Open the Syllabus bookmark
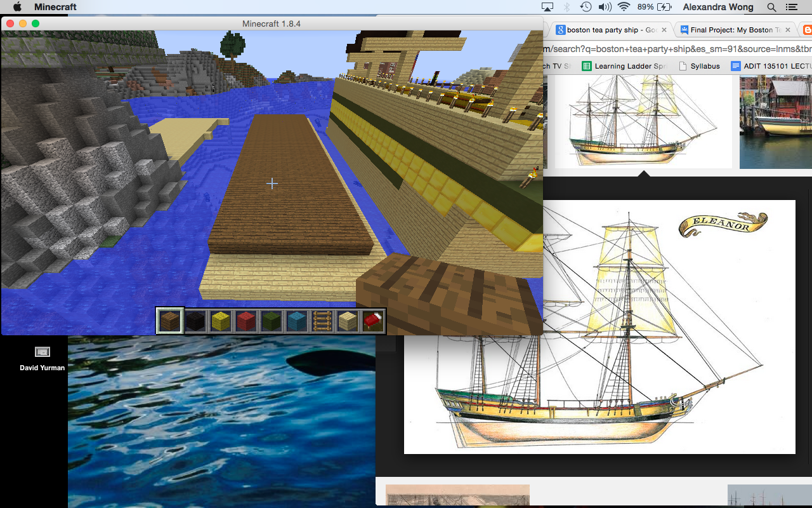The image size is (812, 508). [699, 66]
